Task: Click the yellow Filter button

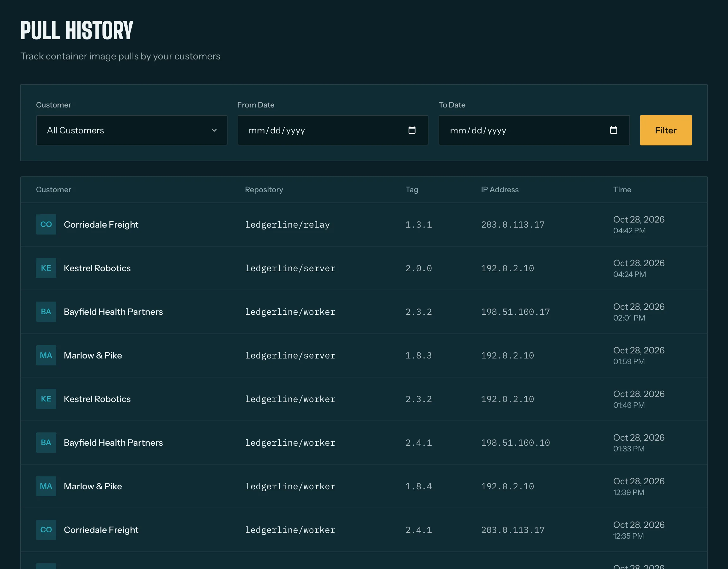Action: pos(666,130)
